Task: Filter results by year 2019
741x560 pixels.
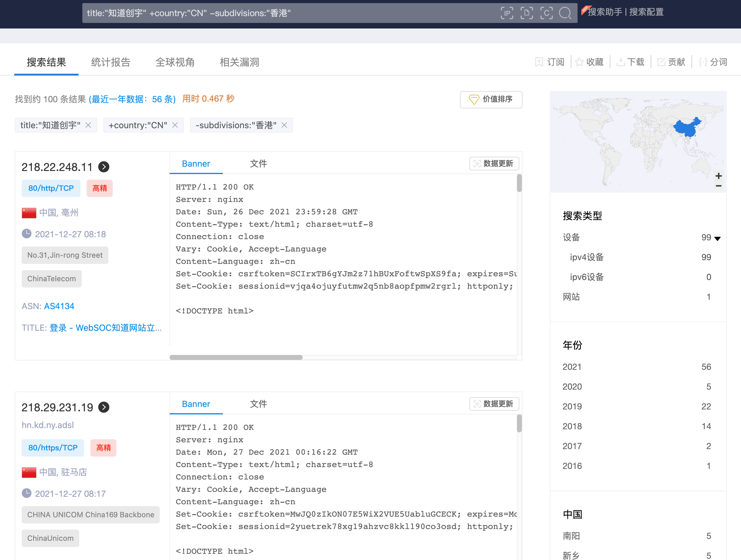Action: [572, 406]
